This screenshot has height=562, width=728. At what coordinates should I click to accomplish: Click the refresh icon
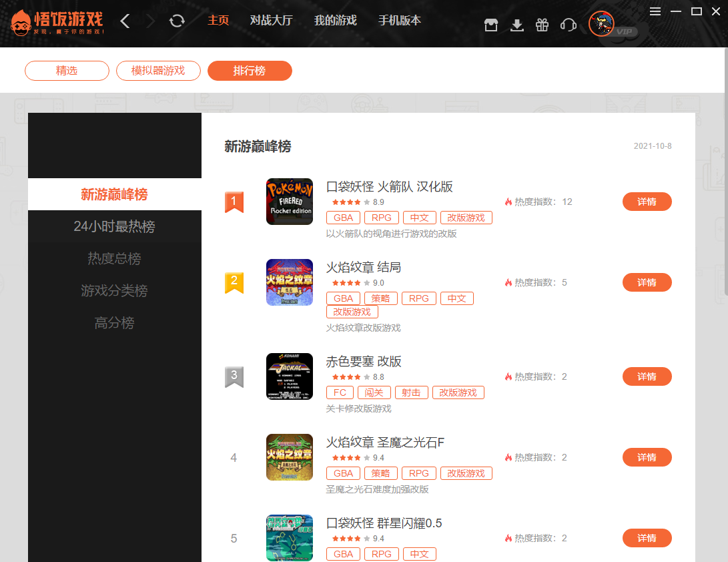(x=177, y=21)
